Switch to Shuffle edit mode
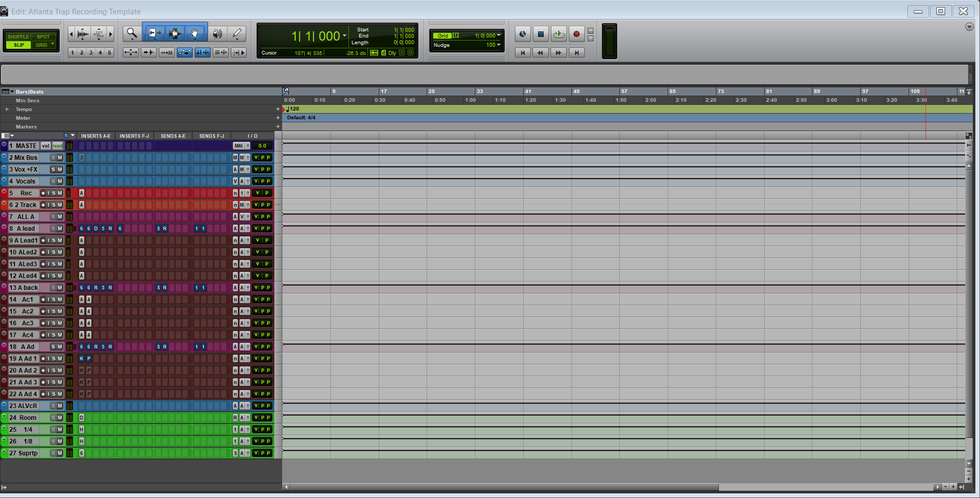Image resolution: width=980 pixels, height=498 pixels. 18,36
